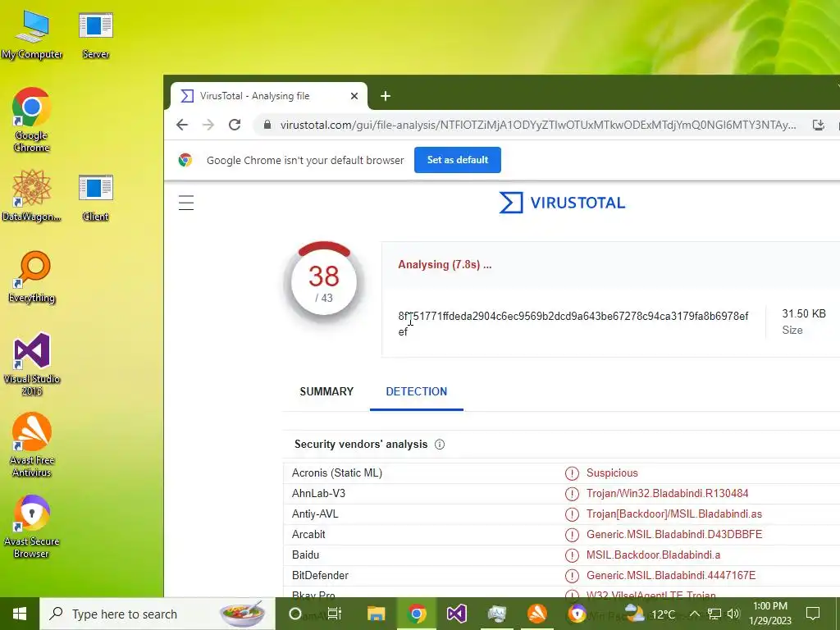Open the Server desktop shortcut
840x630 pixels.
95,34
